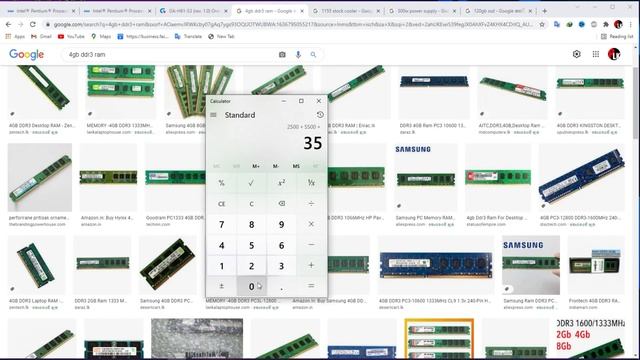Click the MS memory store button
Image resolution: width=640 pixels, height=360 pixels.
coord(296,166)
